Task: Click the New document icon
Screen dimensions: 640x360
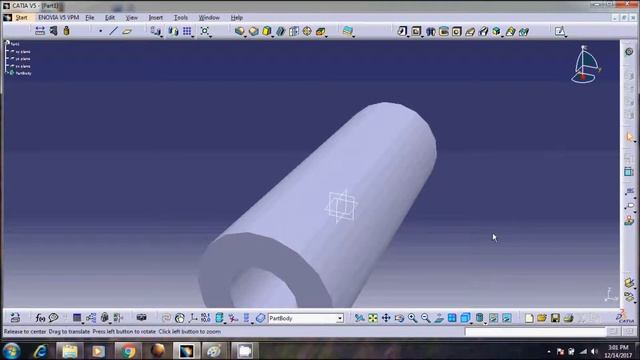Action: point(529,318)
